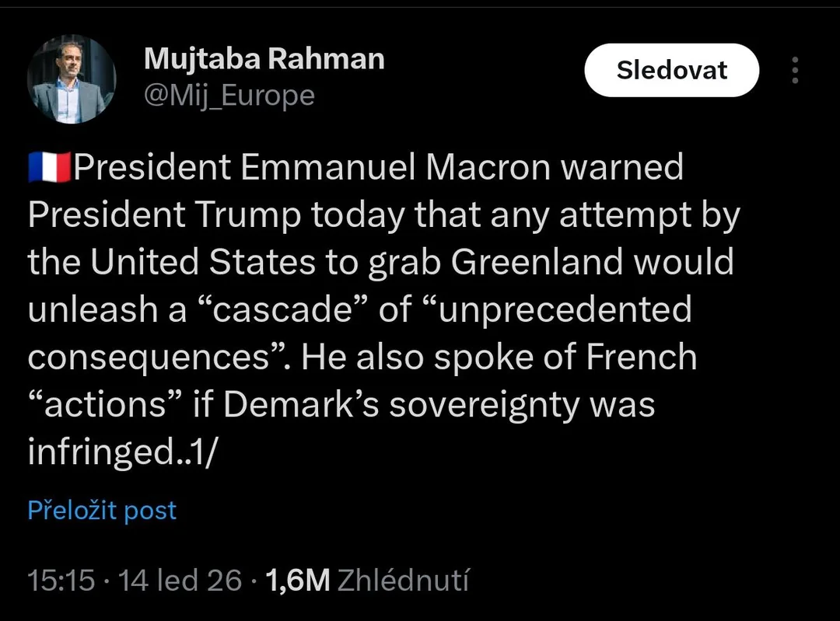Click the quoted word actions
This screenshot has height=621, width=840.
(105, 405)
